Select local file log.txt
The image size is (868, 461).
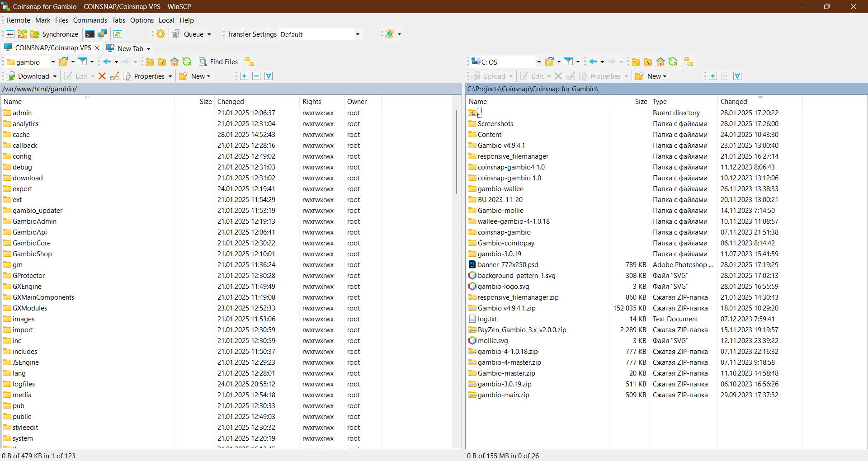click(x=487, y=319)
